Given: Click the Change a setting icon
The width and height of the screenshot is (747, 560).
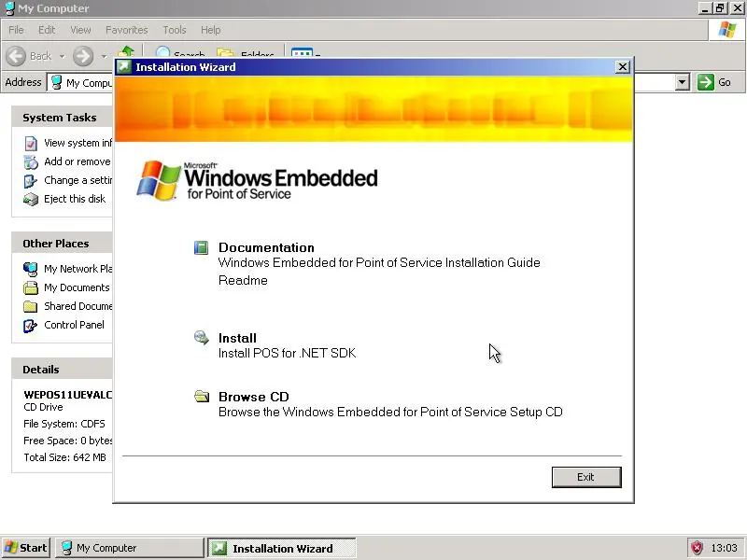Looking at the screenshot, I should click(30, 181).
